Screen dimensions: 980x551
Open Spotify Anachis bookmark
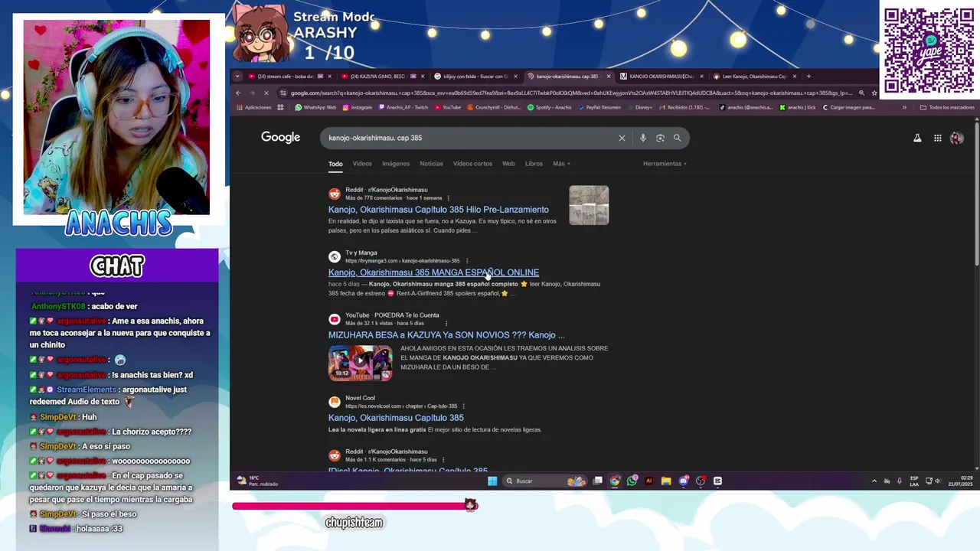(549, 107)
